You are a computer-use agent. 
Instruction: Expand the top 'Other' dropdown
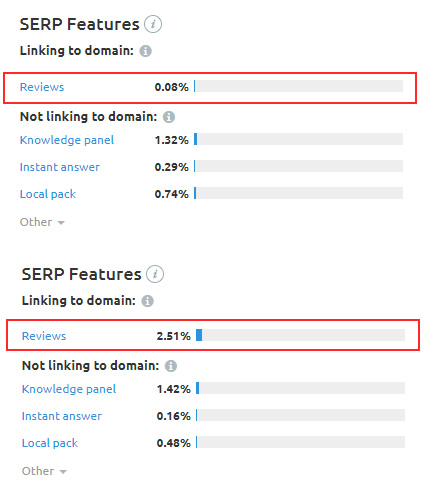coord(42,222)
